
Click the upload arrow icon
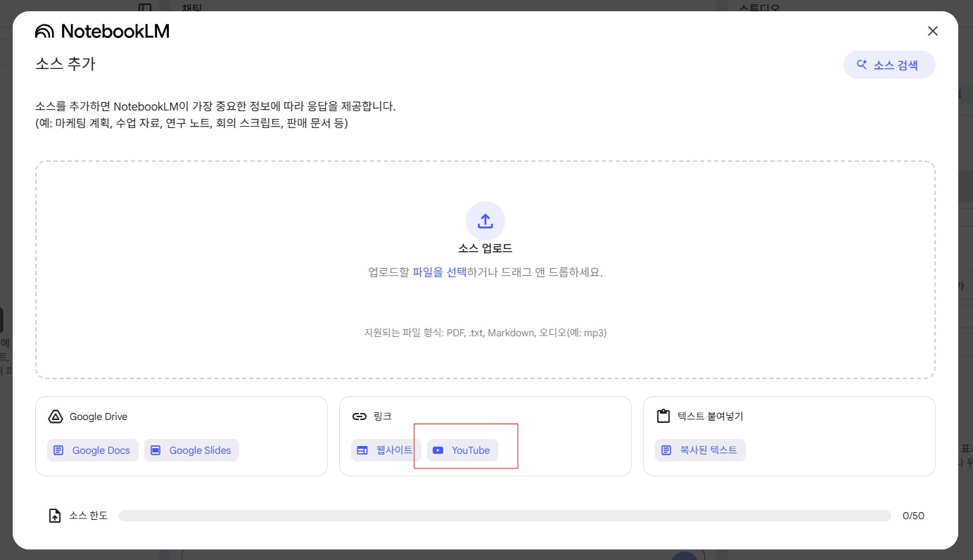pyautogui.click(x=485, y=221)
